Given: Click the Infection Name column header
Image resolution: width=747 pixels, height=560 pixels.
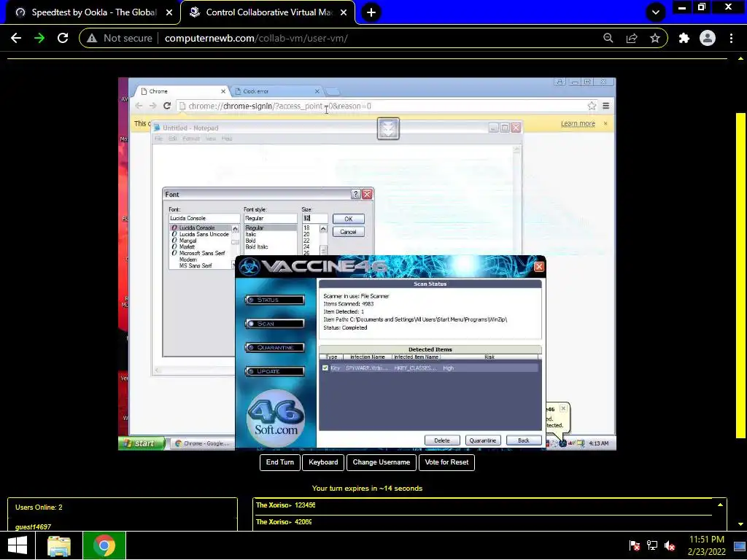Looking at the screenshot, I should click(368, 357).
